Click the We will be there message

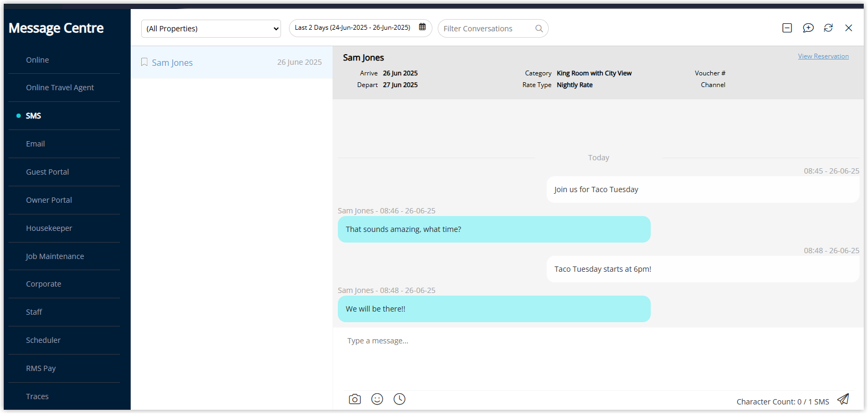[494, 309]
